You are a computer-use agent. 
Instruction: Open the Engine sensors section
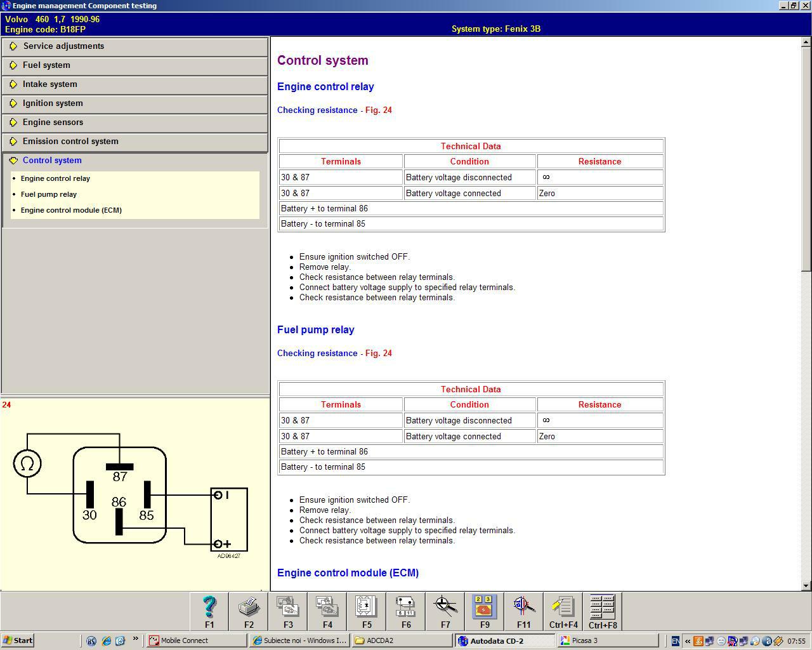pyautogui.click(x=53, y=123)
